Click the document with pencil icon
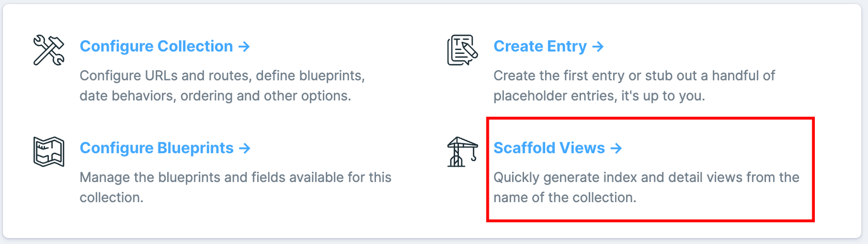The image size is (868, 244). point(462,50)
